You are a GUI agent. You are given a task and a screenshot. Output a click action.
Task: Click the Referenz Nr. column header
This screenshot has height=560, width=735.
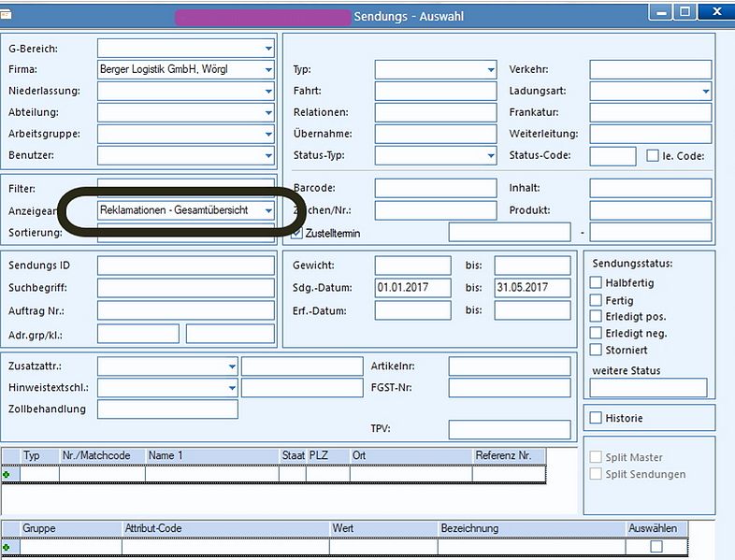point(509,455)
